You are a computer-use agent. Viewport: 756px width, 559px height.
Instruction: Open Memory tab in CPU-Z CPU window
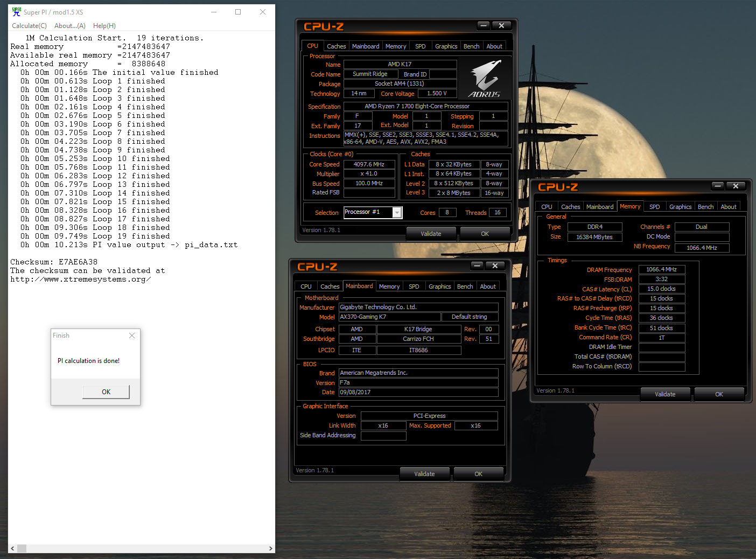pos(396,46)
